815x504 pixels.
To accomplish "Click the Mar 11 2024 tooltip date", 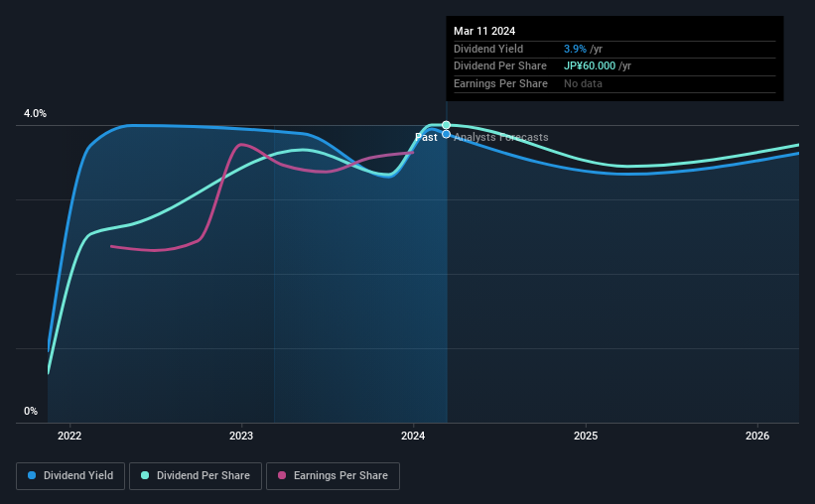I will [484, 31].
